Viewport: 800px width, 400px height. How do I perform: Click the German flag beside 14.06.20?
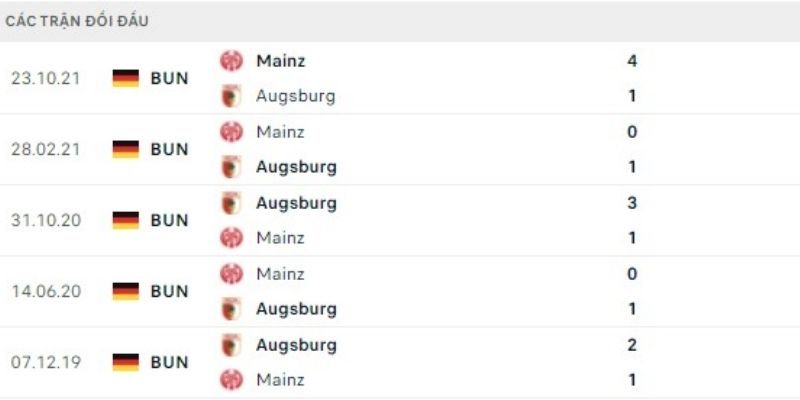[x=126, y=291]
